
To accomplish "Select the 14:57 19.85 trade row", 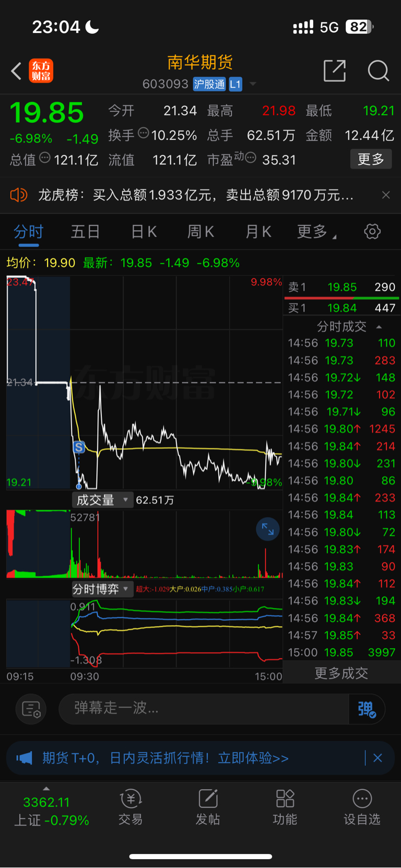I will pyautogui.click(x=341, y=635).
